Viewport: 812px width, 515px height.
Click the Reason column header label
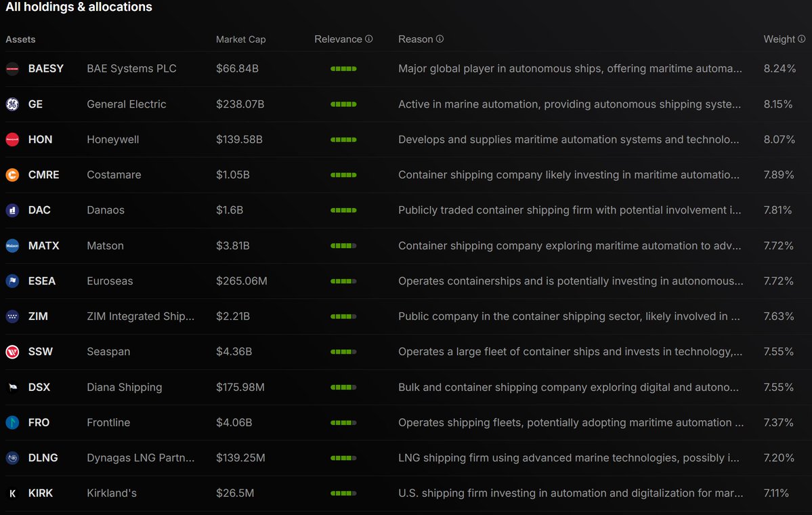click(415, 39)
